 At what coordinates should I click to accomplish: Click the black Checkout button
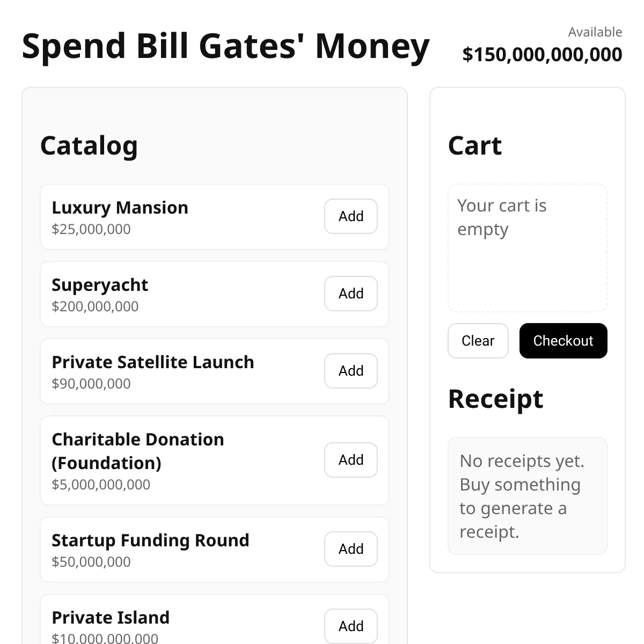563,341
